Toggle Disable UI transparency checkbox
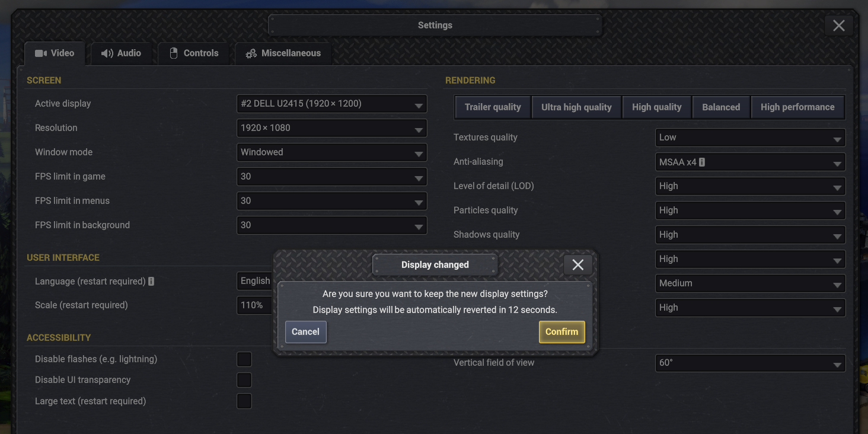 [244, 380]
